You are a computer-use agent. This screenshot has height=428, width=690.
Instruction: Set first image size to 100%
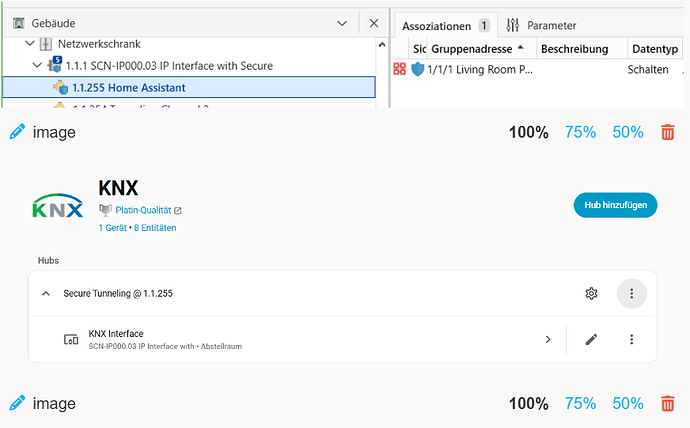tap(529, 132)
